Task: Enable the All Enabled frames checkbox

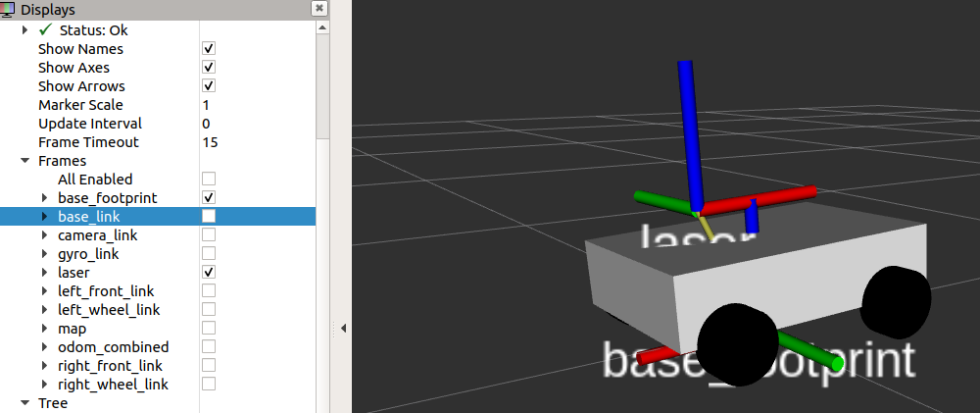Action: (x=209, y=180)
